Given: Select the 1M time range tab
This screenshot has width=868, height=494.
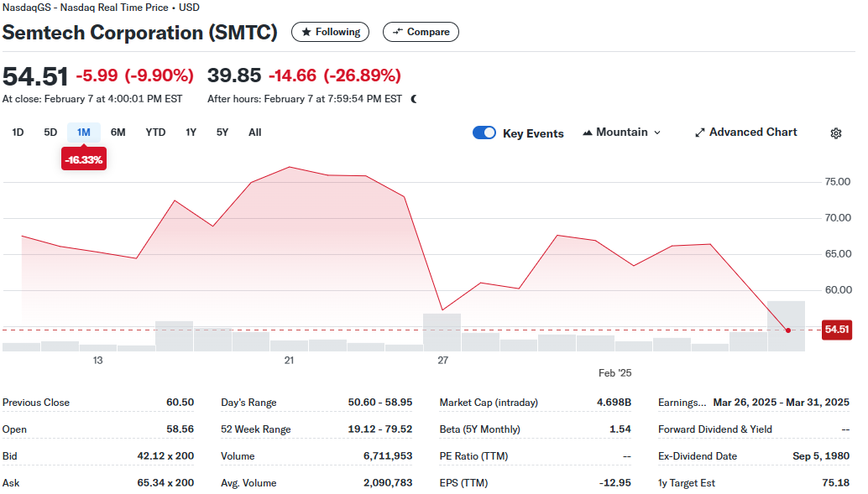Looking at the screenshot, I should (x=84, y=133).
